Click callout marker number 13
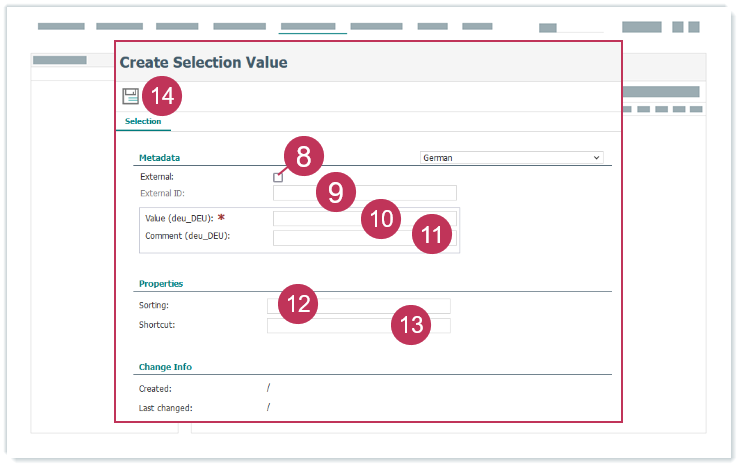The image size is (741, 468). [x=411, y=325]
